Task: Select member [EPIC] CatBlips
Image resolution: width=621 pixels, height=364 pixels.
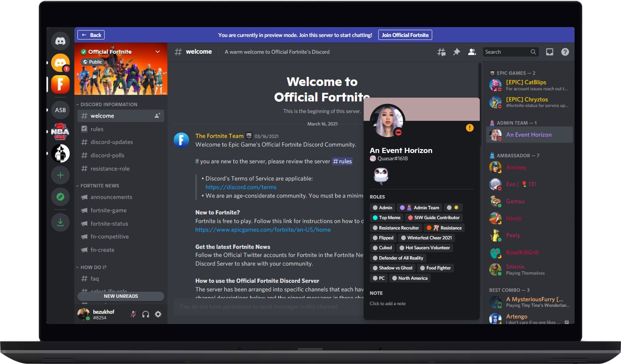Action: click(530, 85)
